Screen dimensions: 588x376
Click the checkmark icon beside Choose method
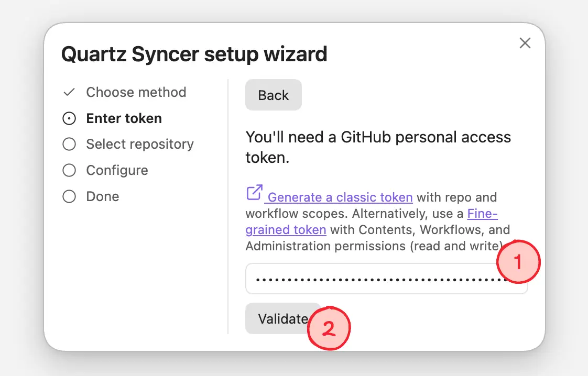point(69,92)
